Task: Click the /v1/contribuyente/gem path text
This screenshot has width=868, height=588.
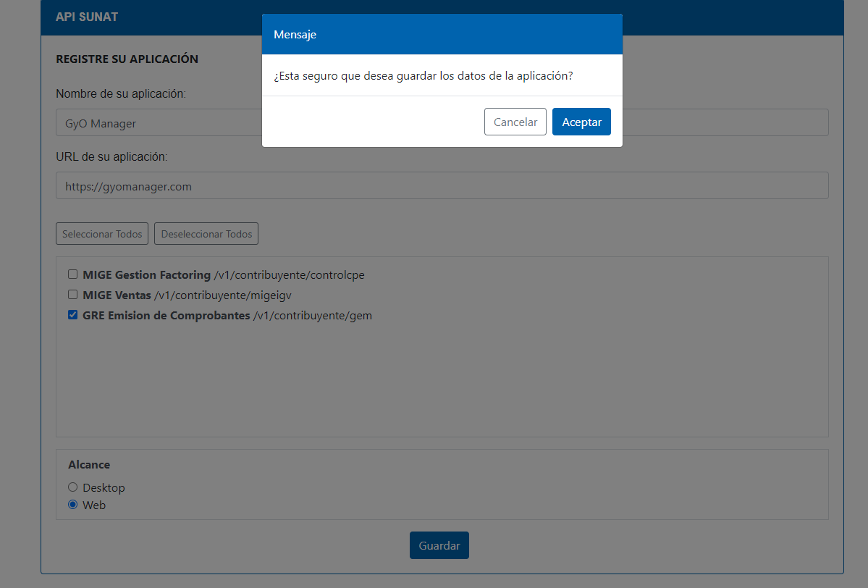Action: pyautogui.click(x=312, y=316)
